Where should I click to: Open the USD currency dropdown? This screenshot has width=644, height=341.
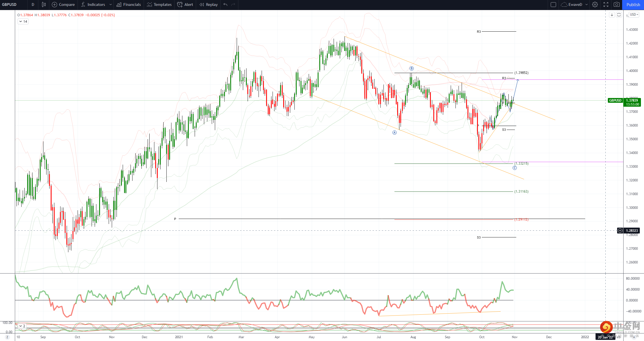[x=634, y=15]
